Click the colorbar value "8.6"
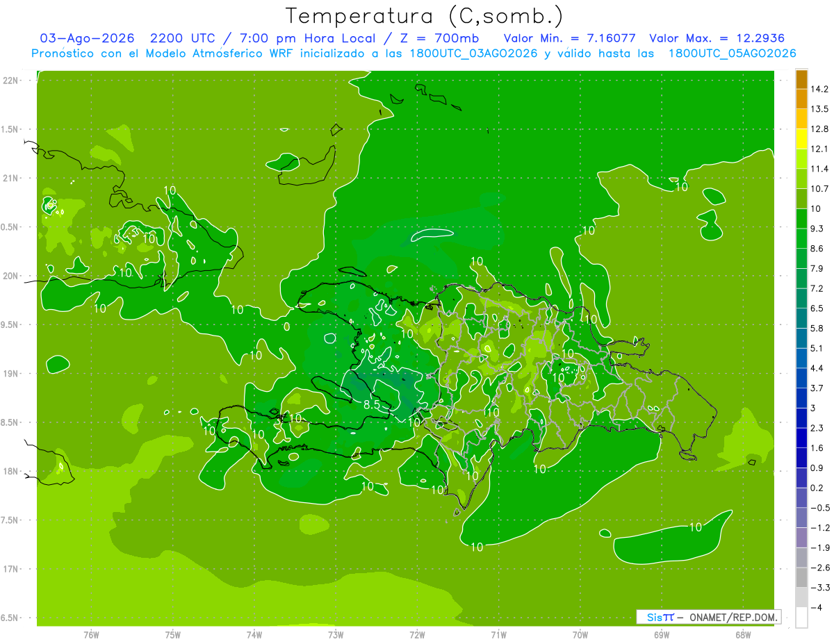Viewport: 834px width, 644px height. [x=817, y=248]
